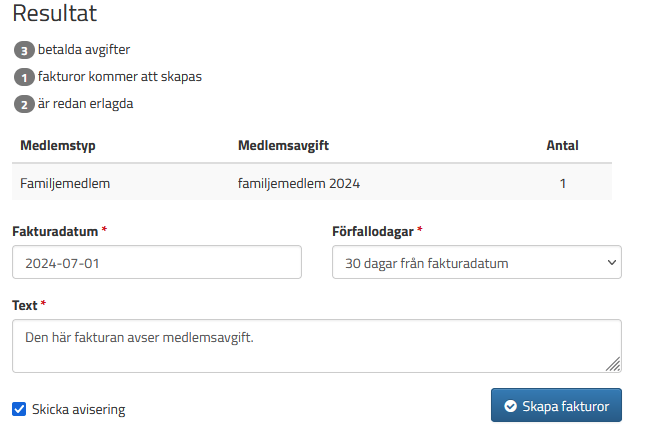Click the badge number 2 redan erlagda
The height and width of the screenshot is (434, 651).
pyautogui.click(x=24, y=104)
